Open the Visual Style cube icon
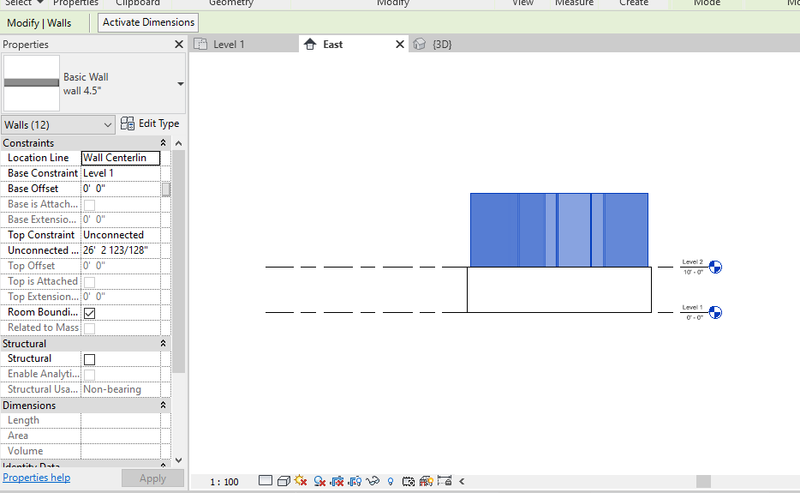The height and width of the screenshot is (493, 800). click(x=284, y=481)
